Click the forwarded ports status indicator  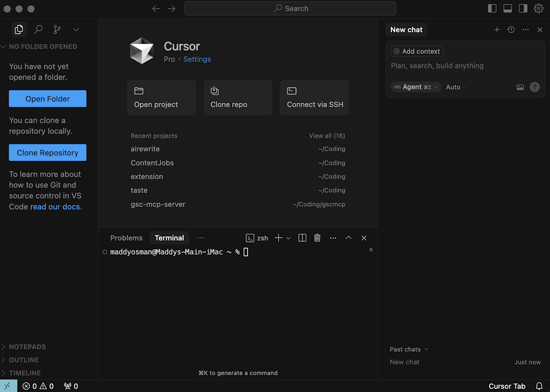pyautogui.click(x=71, y=386)
